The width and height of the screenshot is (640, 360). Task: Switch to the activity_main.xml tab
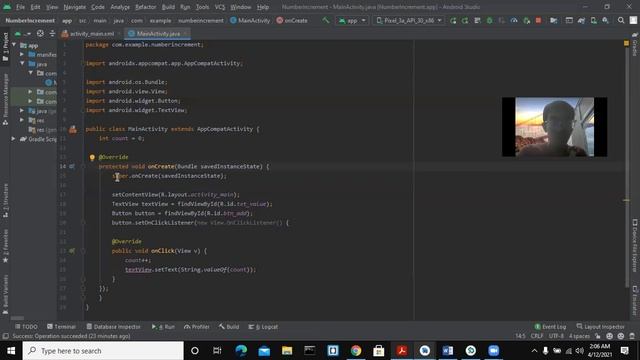coord(92,33)
